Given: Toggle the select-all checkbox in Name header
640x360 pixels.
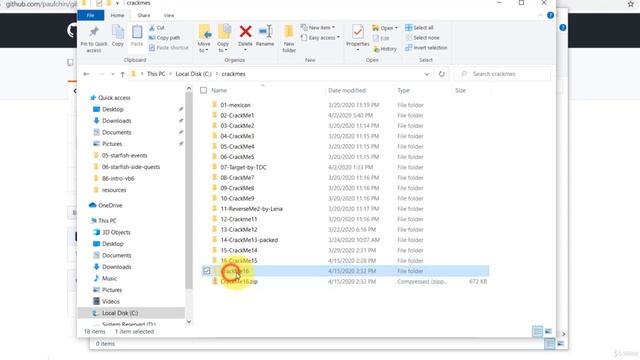Looking at the screenshot, I should (203, 90).
